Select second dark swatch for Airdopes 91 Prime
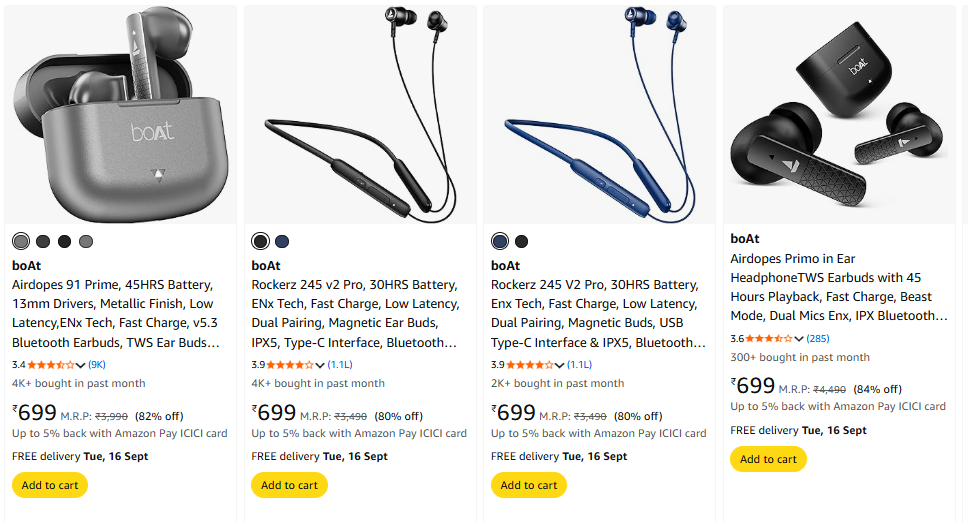Viewport: 968px width, 523px height. (43, 241)
